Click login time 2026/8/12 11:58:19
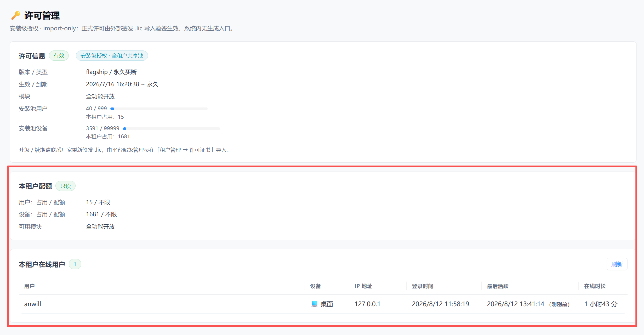Viewport: 644px width, 335px height. coord(441,304)
